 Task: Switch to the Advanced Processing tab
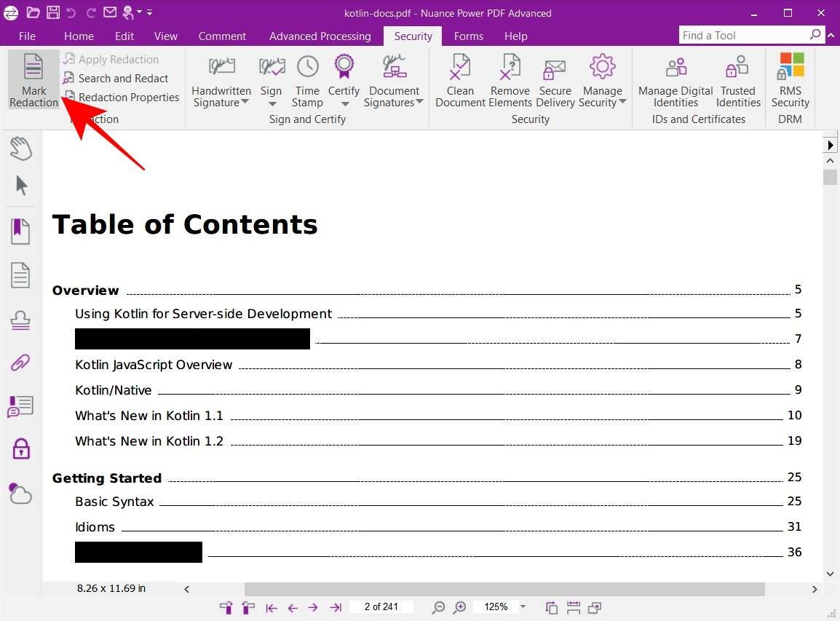(320, 36)
